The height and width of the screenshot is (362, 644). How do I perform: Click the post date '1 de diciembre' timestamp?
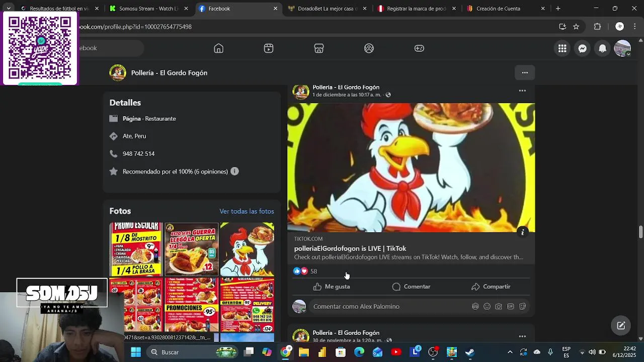click(347, 95)
